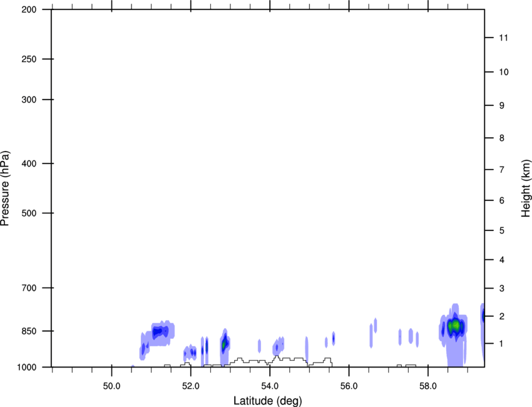Image resolution: width=532 pixels, height=407 pixels.
Task: Click the 50.0 latitude tick label
Action: 111,386
